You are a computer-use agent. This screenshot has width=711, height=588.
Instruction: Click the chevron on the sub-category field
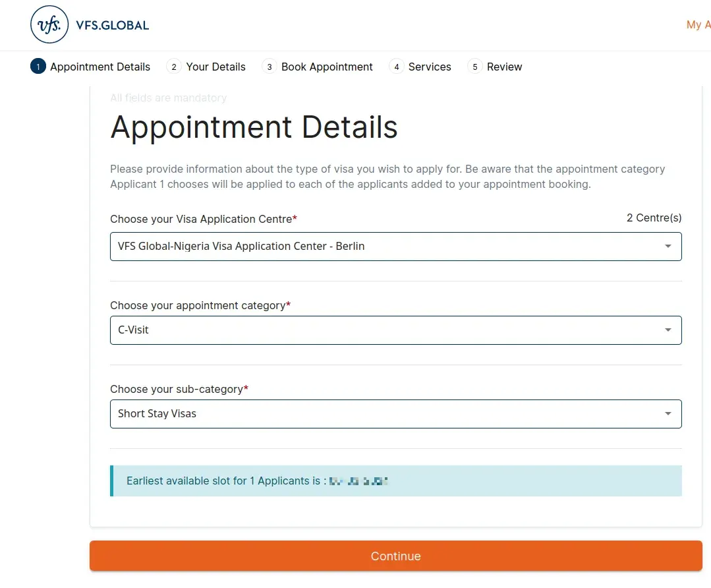click(x=668, y=413)
